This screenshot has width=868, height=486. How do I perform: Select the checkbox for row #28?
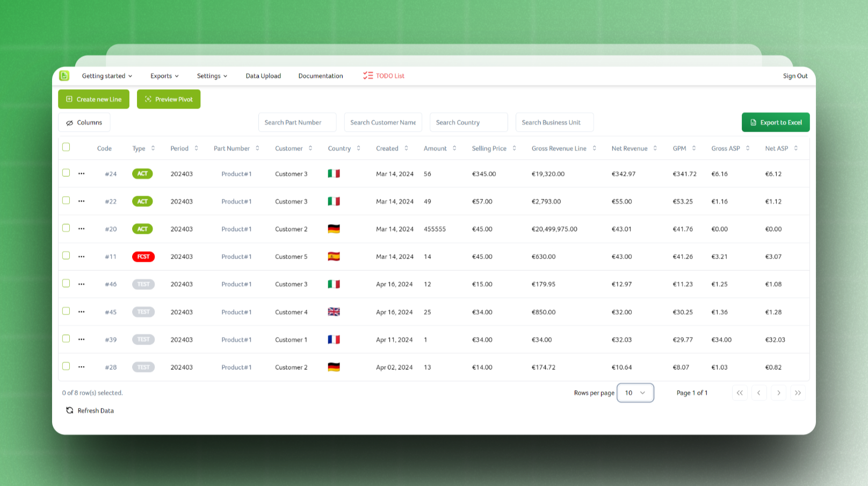[x=66, y=366]
